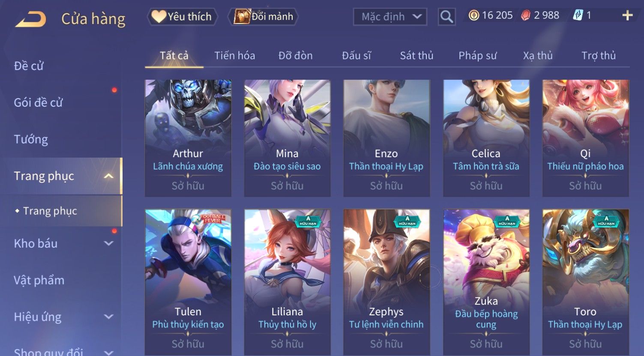Tap the plus icon to add currency
This screenshot has height=356, width=644.
[627, 16]
